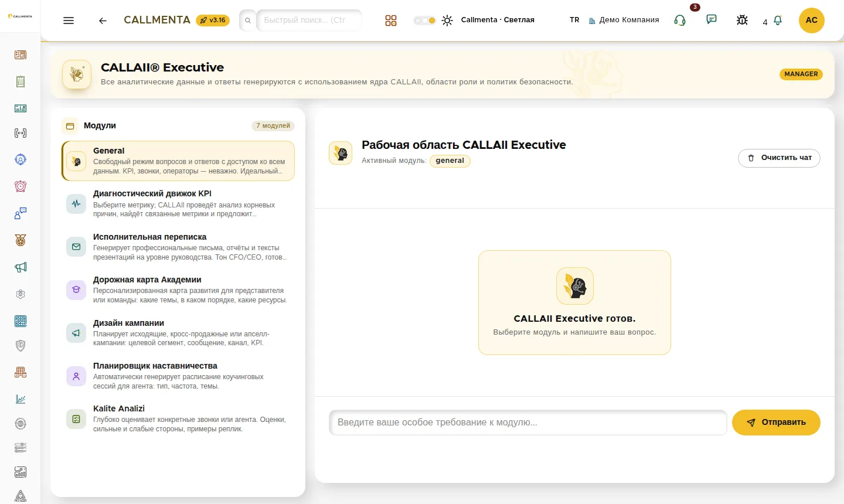Open the headset support icon

click(x=680, y=21)
